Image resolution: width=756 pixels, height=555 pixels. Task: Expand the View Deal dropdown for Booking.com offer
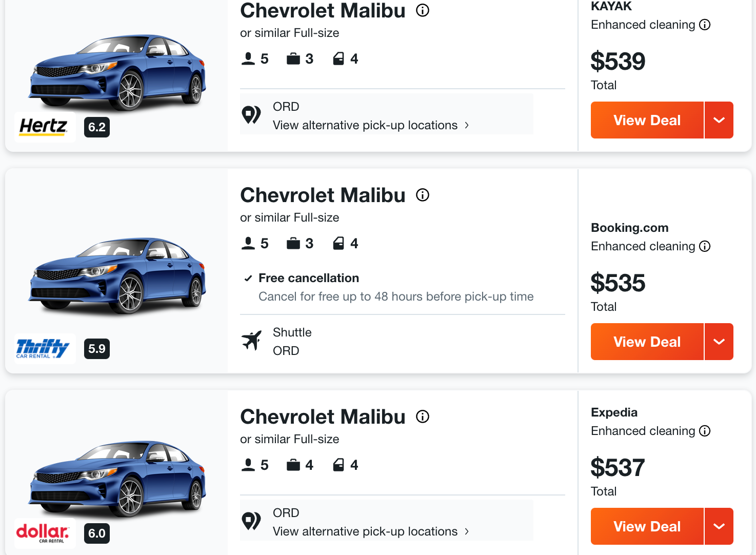click(719, 342)
